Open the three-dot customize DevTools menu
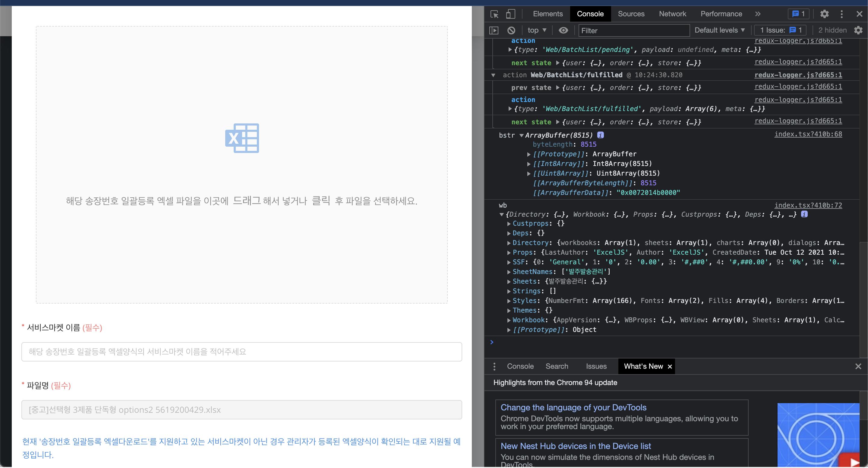This screenshot has width=868, height=468. [x=841, y=14]
